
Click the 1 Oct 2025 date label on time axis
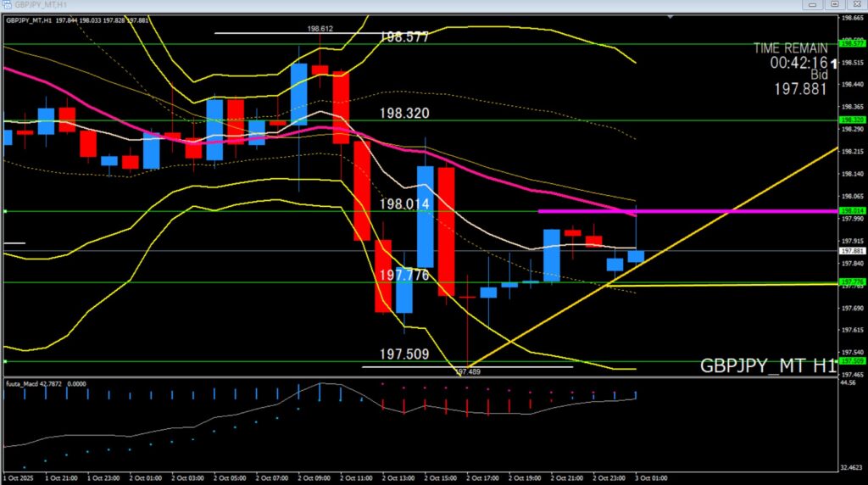tap(19, 478)
